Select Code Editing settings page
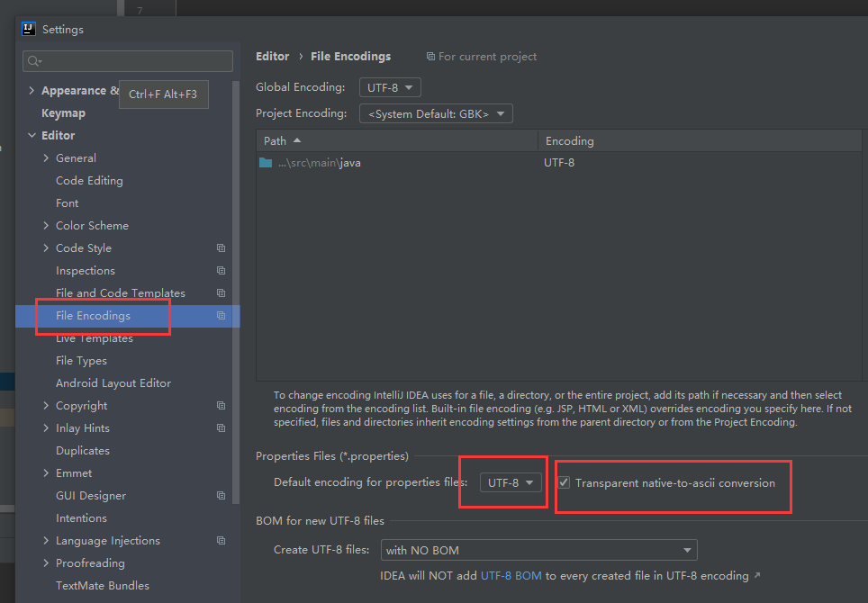Image resolution: width=868 pixels, height=603 pixels. [x=89, y=180]
